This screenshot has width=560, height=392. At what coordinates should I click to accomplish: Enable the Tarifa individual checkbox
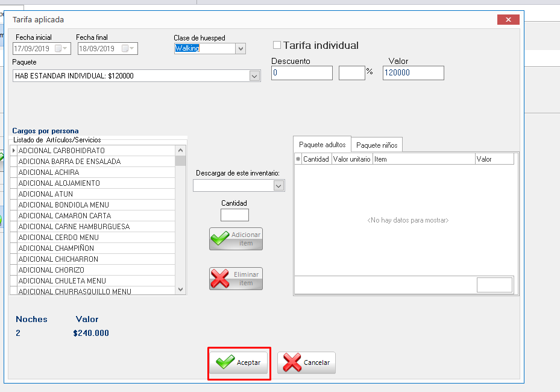click(277, 45)
